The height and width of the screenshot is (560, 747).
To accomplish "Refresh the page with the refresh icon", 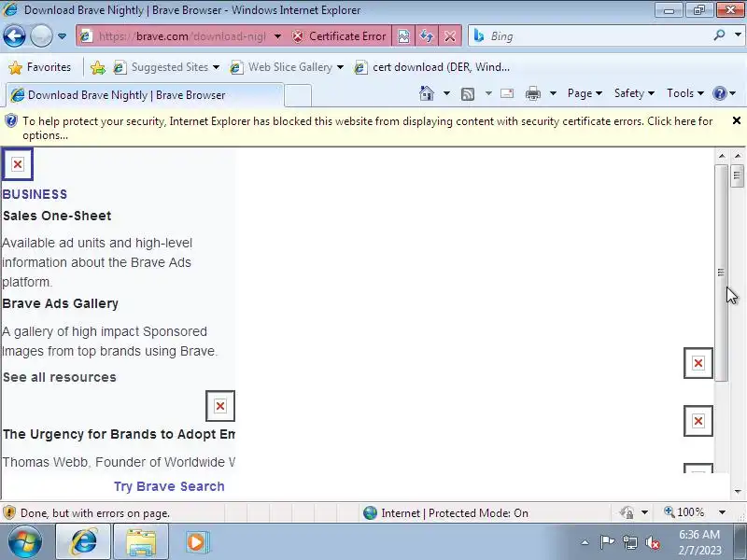I will click(x=427, y=36).
